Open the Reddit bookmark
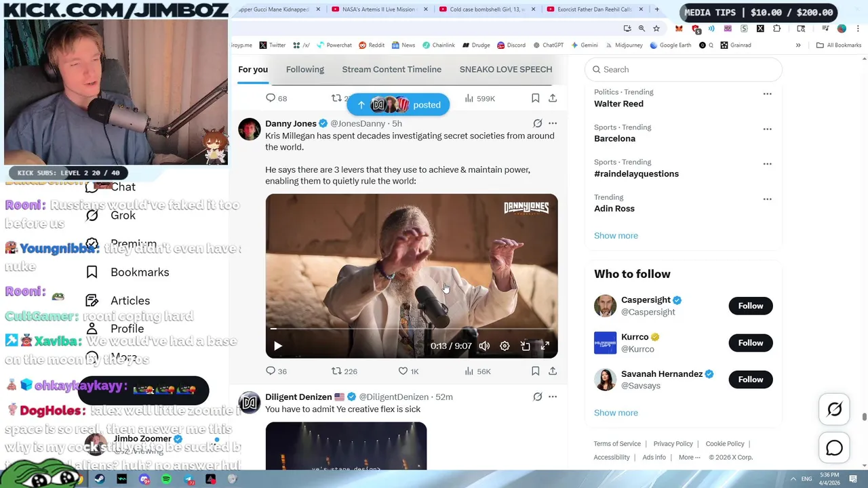The width and height of the screenshot is (868, 488). click(x=372, y=45)
